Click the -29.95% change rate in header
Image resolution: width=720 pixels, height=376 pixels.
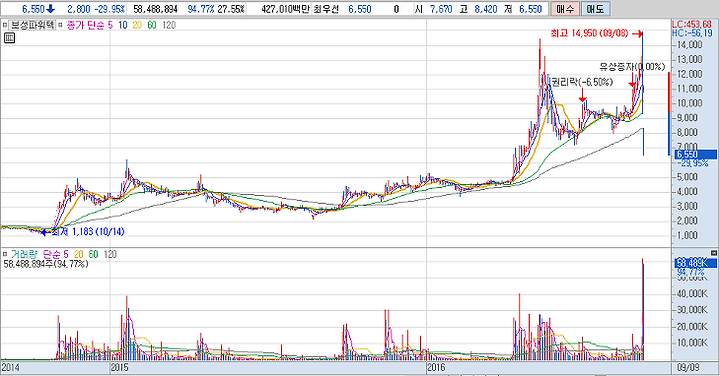click(109, 9)
